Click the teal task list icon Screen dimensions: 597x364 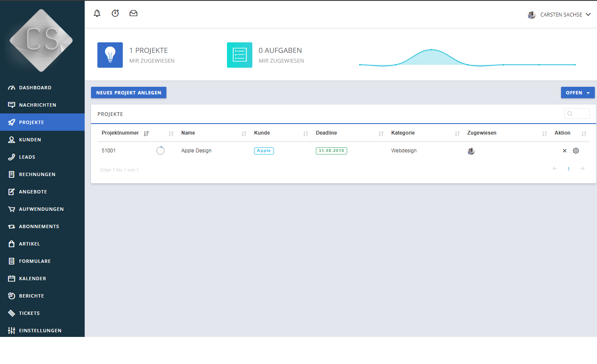[240, 55]
